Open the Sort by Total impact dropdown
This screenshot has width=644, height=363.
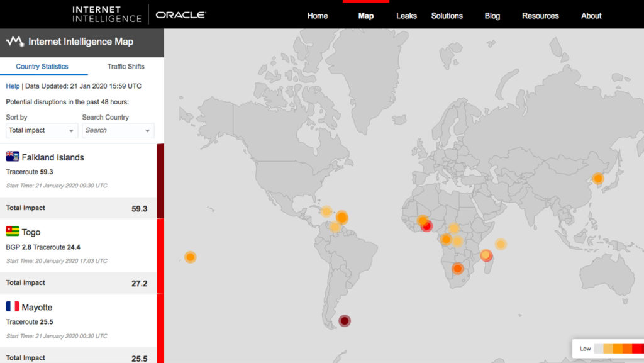pos(42,131)
